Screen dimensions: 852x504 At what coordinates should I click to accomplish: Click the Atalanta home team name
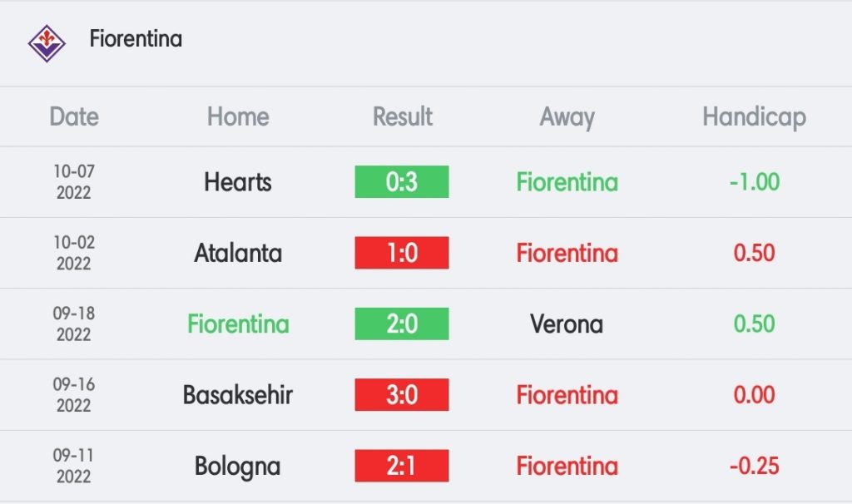tap(238, 253)
